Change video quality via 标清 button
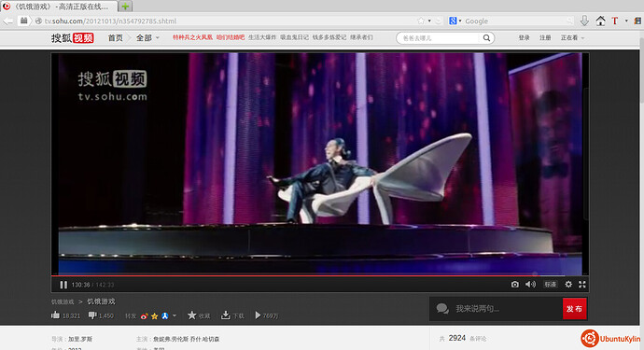Screen dimensions: 644x350 pyautogui.click(x=550, y=285)
